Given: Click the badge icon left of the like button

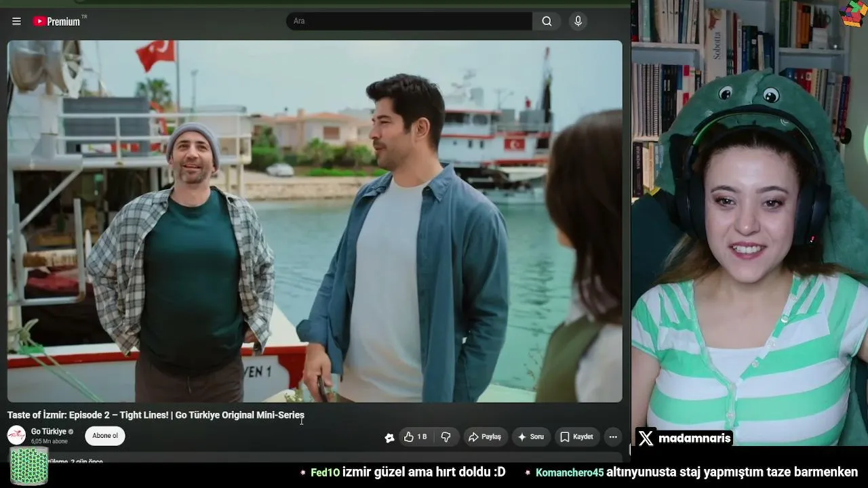Looking at the screenshot, I should pos(389,437).
